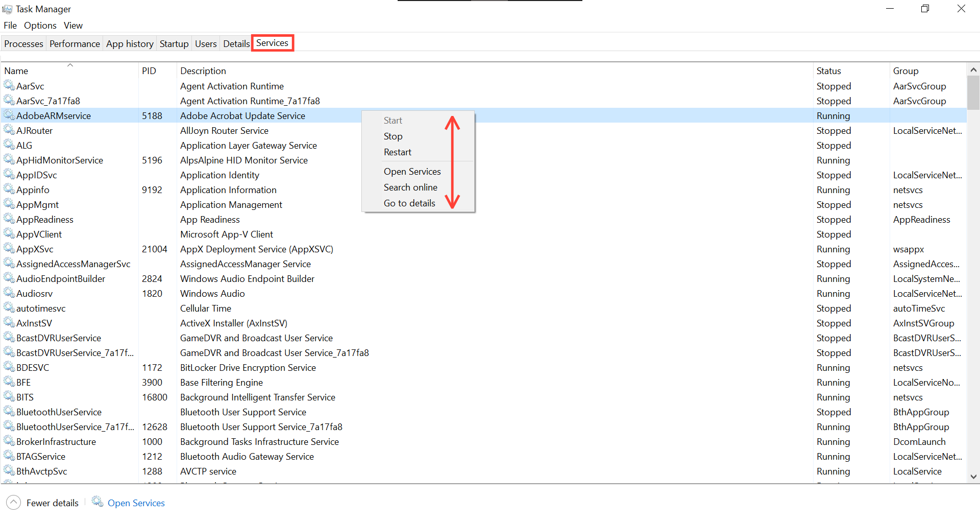
Task: Click the Fewer details chevron circle icon
Action: 14,503
